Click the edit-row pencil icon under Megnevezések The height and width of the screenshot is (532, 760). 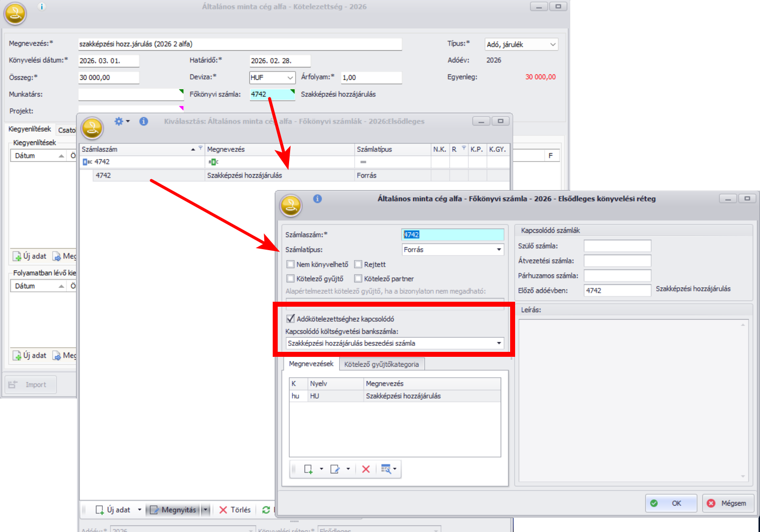pos(335,469)
